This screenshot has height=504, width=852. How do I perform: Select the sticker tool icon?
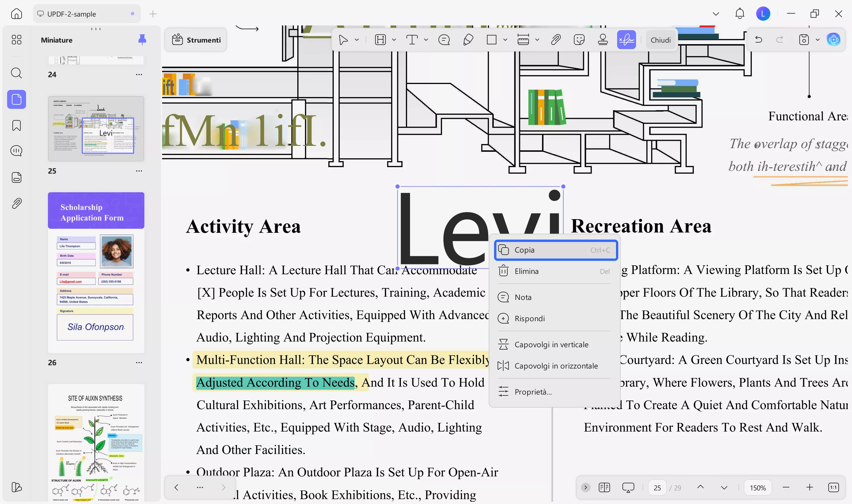point(579,40)
